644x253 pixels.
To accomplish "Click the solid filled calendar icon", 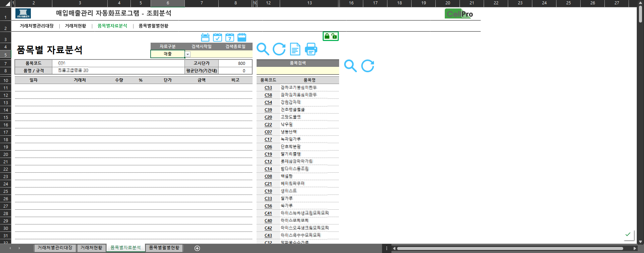I will point(242,37).
